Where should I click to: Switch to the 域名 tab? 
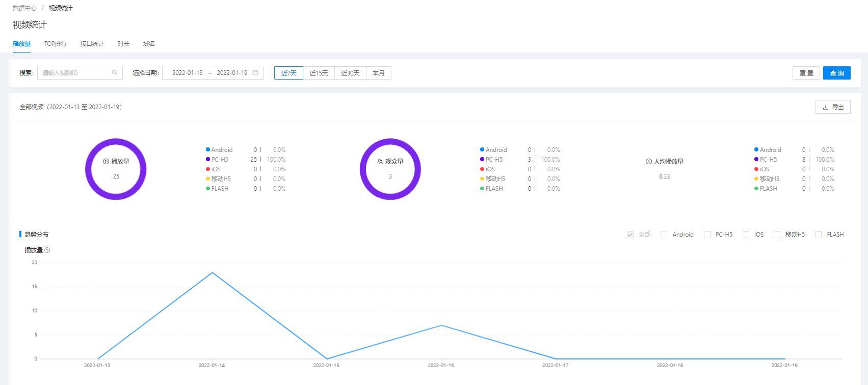point(149,44)
